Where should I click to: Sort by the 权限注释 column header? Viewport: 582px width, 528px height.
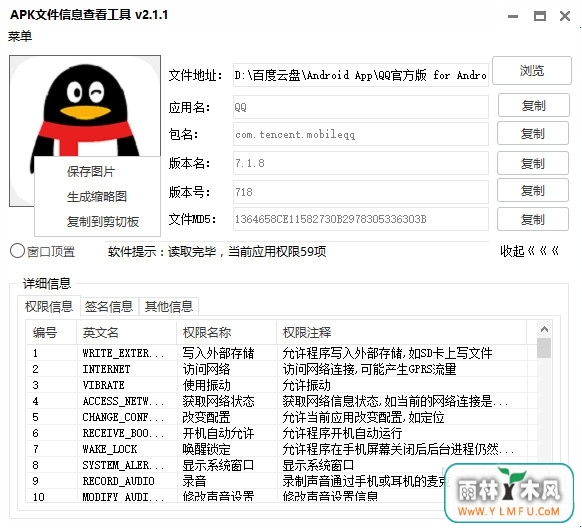tap(402, 332)
